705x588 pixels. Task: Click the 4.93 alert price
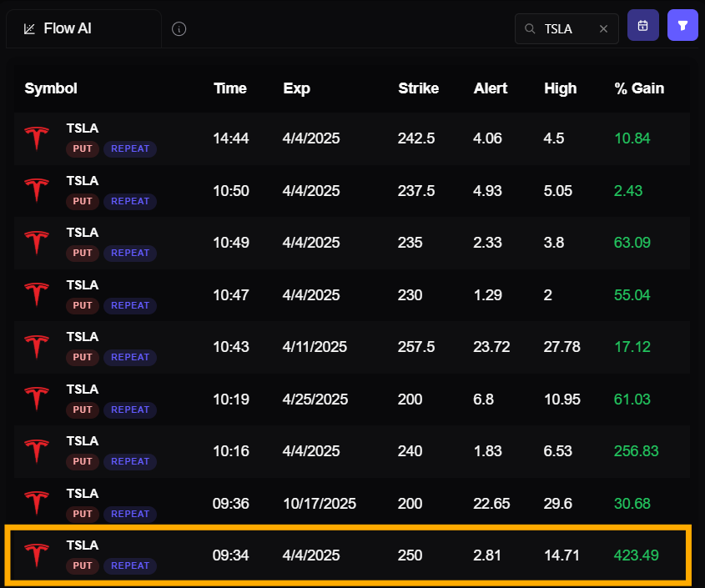coord(487,191)
